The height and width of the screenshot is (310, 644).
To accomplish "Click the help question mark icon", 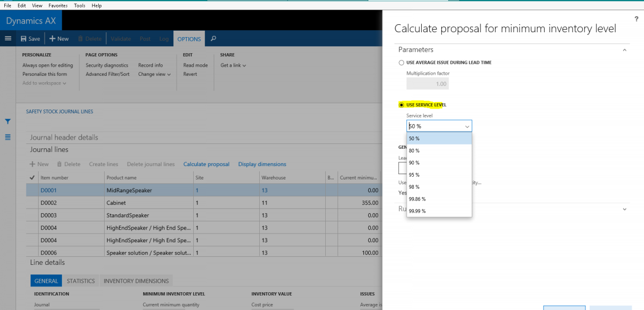I will tap(636, 19).
